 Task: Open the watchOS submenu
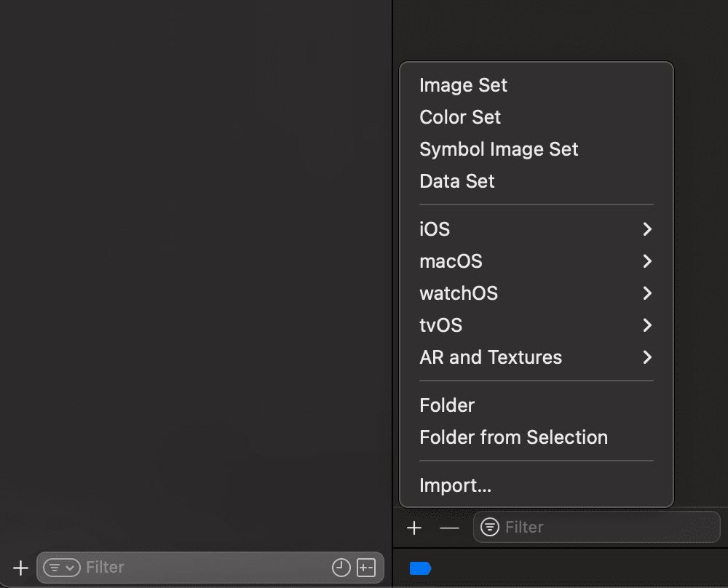[537, 293]
